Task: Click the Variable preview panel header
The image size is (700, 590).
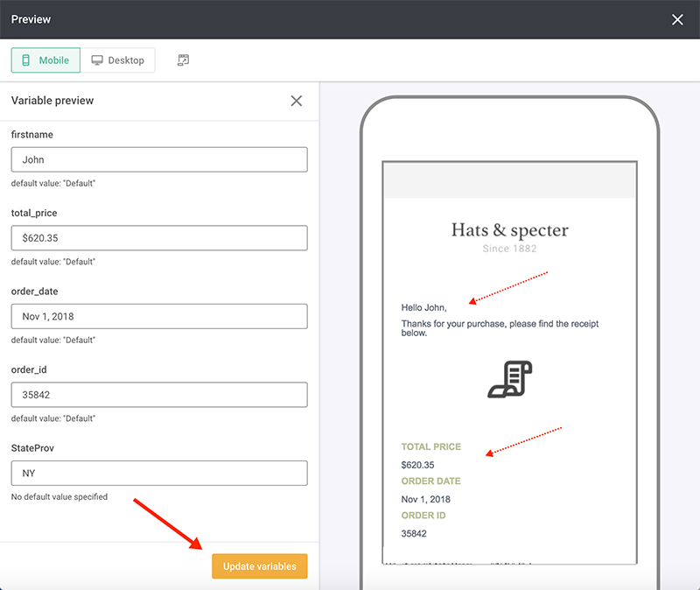Action: (52, 101)
